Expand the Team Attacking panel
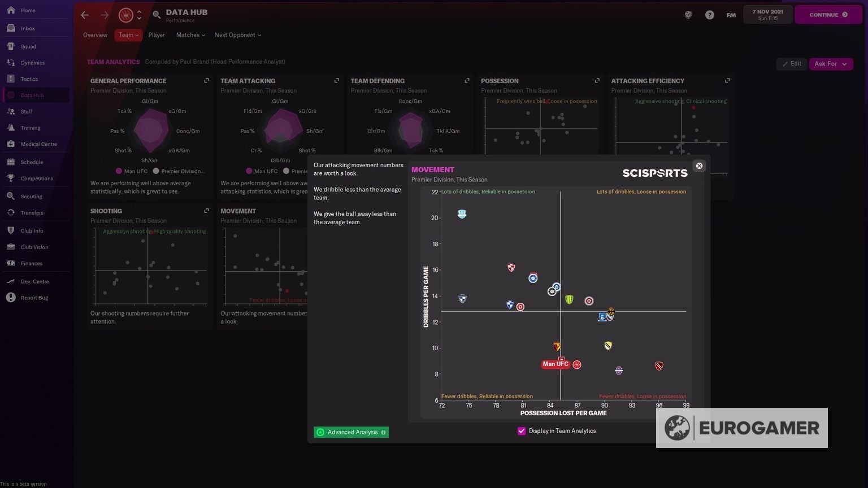The height and width of the screenshot is (488, 868). (337, 81)
